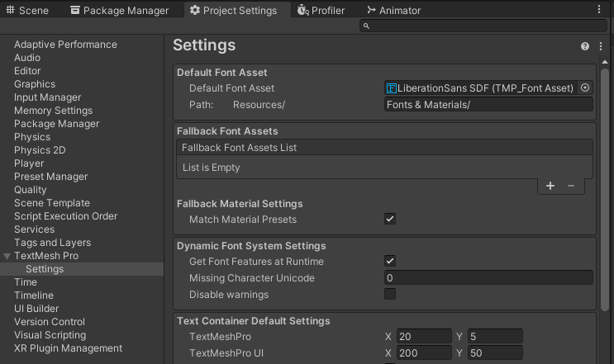The width and height of the screenshot is (614, 364).
Task: Click the LiberationSans SDF font asset icon
Action: click(392, 88)
